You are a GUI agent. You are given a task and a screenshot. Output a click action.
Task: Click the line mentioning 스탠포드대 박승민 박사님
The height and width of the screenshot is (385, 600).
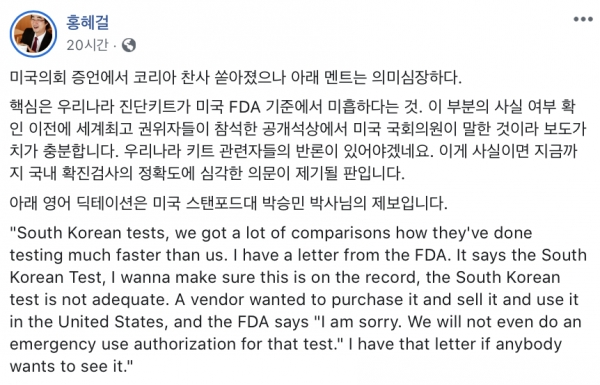228,203
